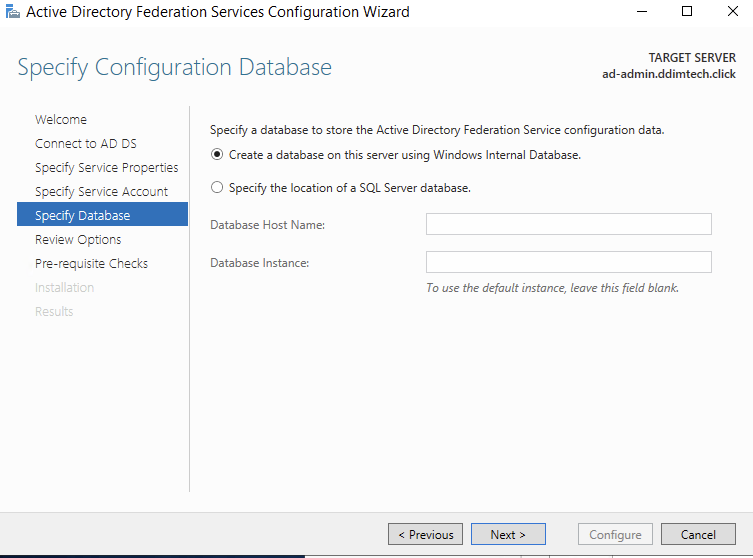Open the Specify Service Properties step
Image resolution: width=753 pixels, height=558 pixels.
coord(107,168)
